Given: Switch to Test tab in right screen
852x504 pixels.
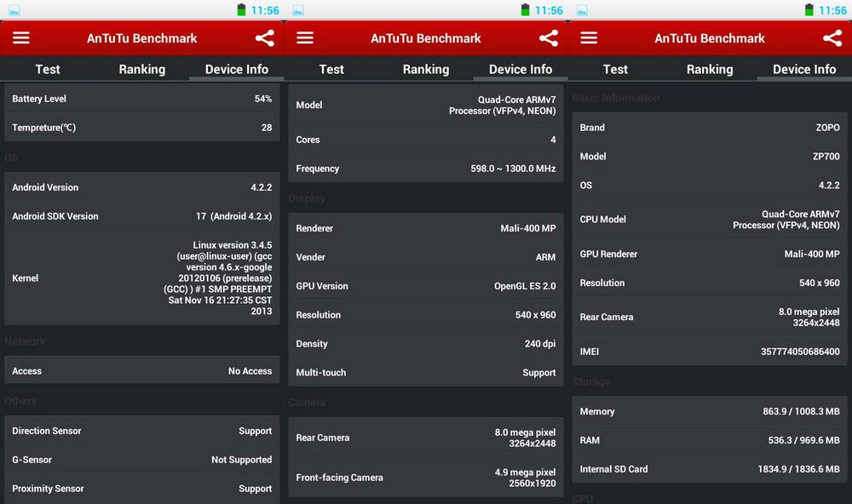Looking at the screenshot, I should point(615,69).
